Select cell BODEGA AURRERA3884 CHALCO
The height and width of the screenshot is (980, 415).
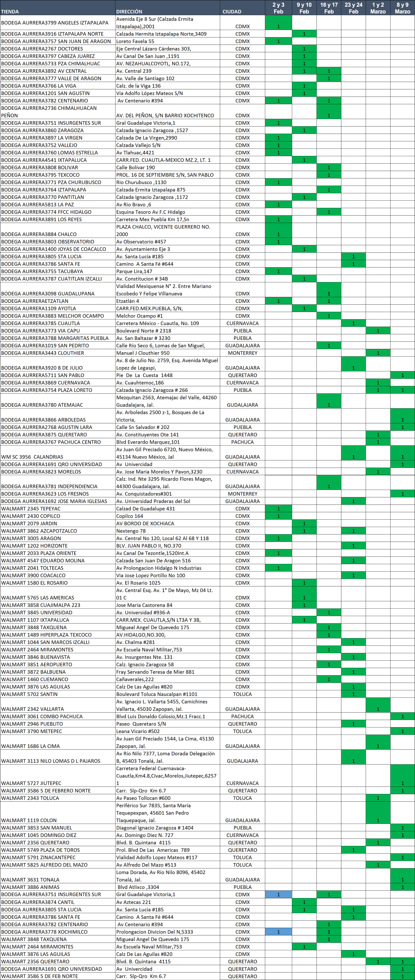[57, 231]
